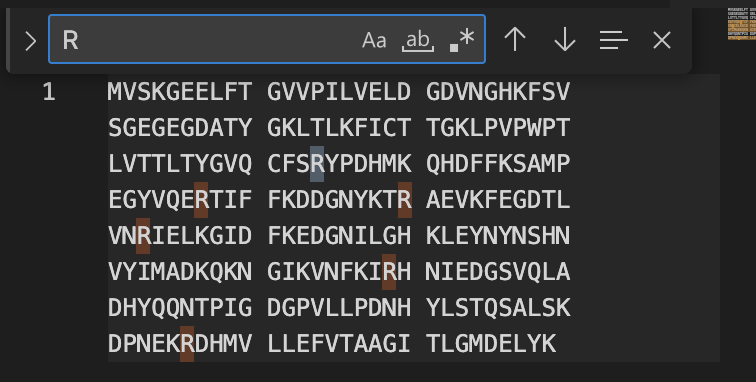Open the minimap code overview
The image size is (756, 382).
point(742,24)
